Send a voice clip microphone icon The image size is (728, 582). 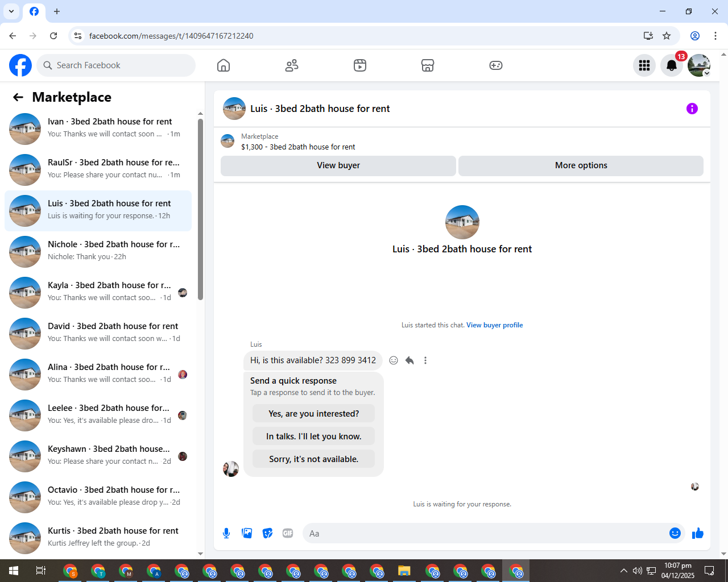[226, 533]
